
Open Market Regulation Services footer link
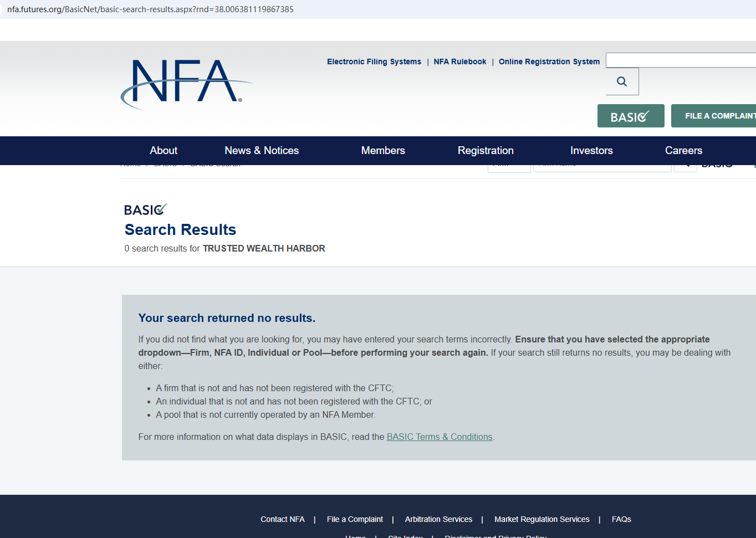542,519
